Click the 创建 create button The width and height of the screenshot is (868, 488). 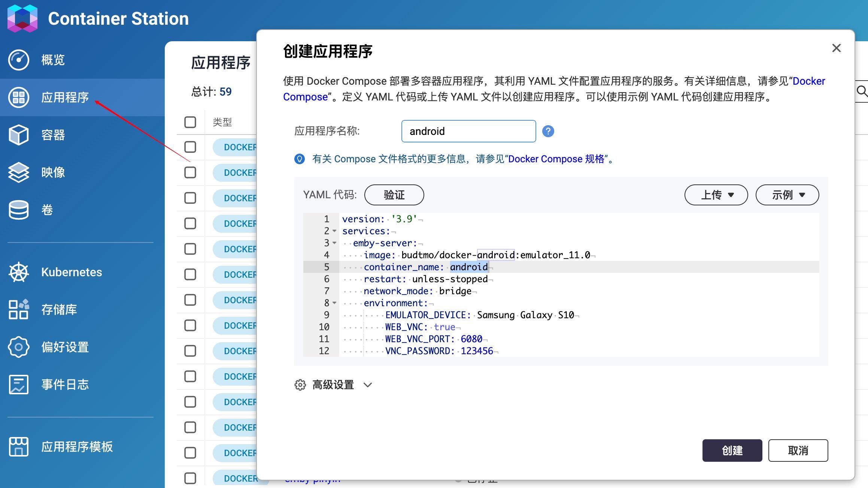tap(731, 450)
